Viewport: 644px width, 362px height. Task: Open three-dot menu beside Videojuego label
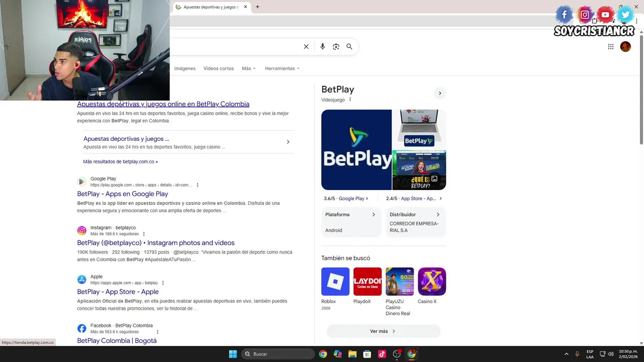point(350,100)
